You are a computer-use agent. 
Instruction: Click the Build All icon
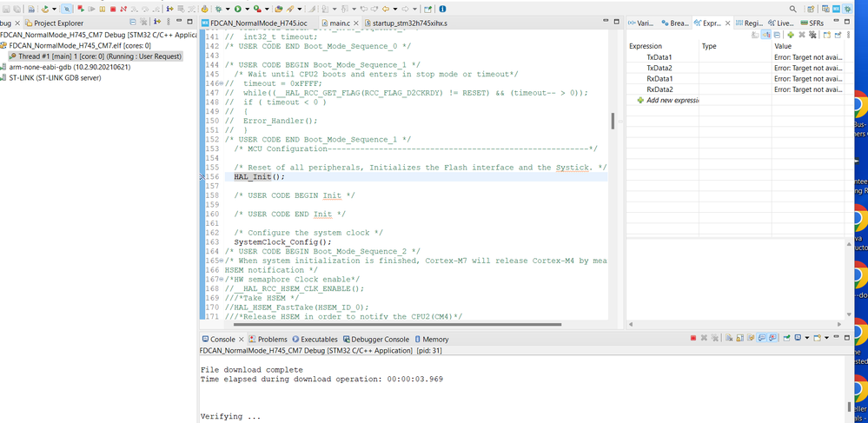[31, 9]
